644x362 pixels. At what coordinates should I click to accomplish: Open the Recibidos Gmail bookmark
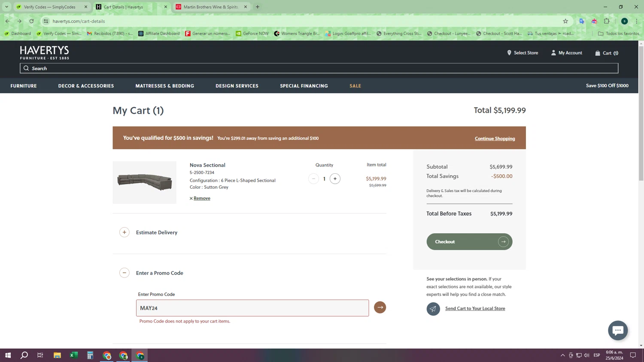110,33
